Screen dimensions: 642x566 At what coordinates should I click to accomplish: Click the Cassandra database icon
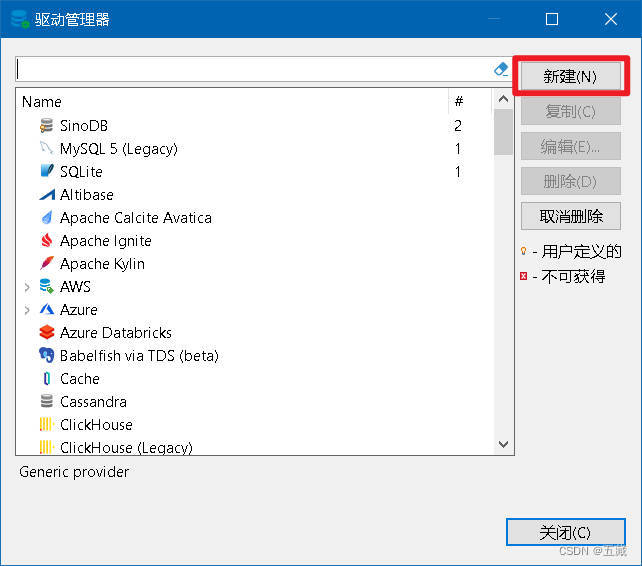(47, 401)
